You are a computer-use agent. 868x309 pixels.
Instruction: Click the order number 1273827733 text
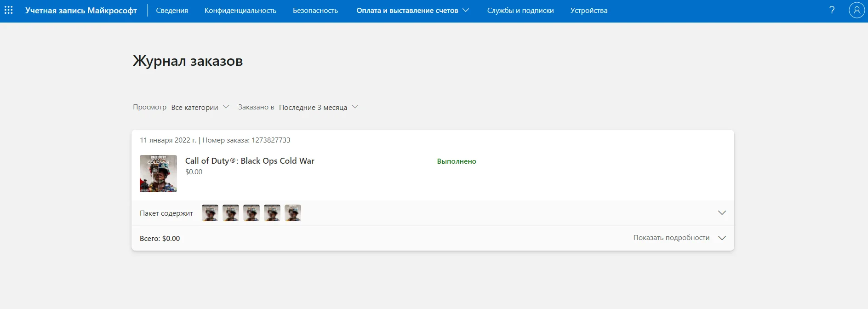[x=271, y=140]
